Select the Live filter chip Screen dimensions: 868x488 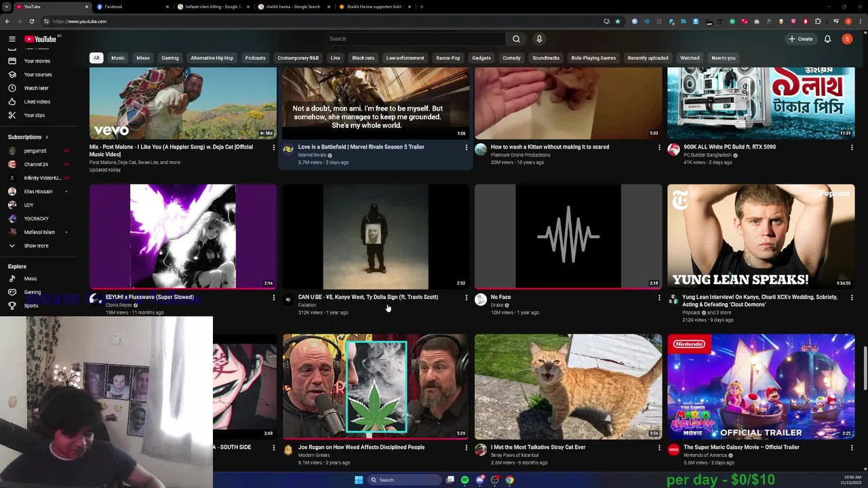coord(335,58)
